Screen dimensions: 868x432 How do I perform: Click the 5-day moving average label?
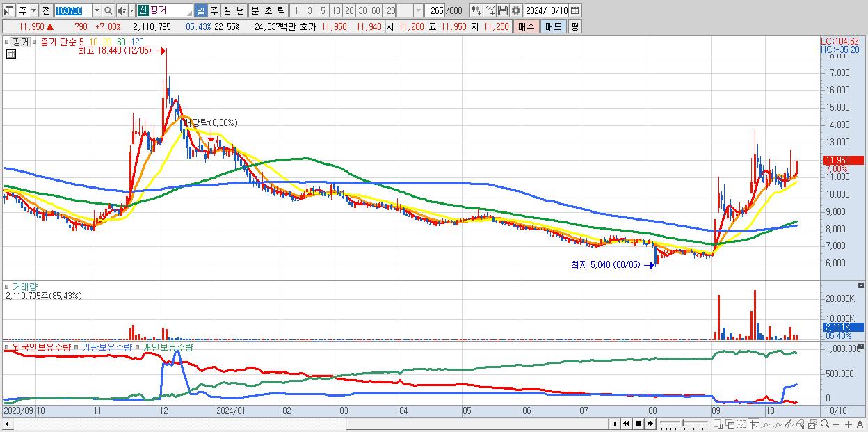point(81,42)
